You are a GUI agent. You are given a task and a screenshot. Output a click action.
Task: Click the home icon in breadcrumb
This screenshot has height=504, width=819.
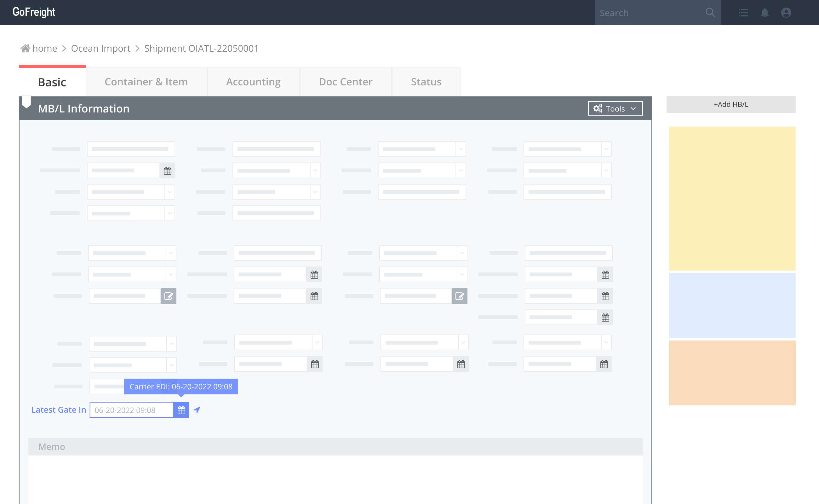[25, 48]
